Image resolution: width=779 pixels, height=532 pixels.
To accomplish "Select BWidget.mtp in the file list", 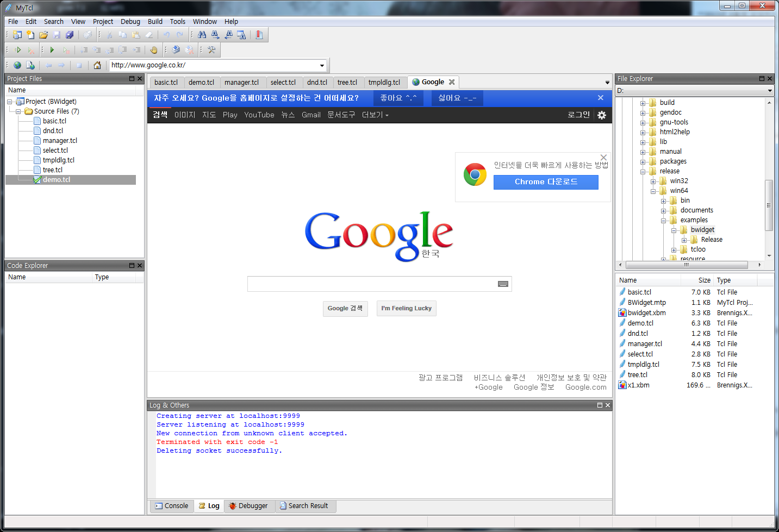I will pyautogui.click(x=646, y=303).
